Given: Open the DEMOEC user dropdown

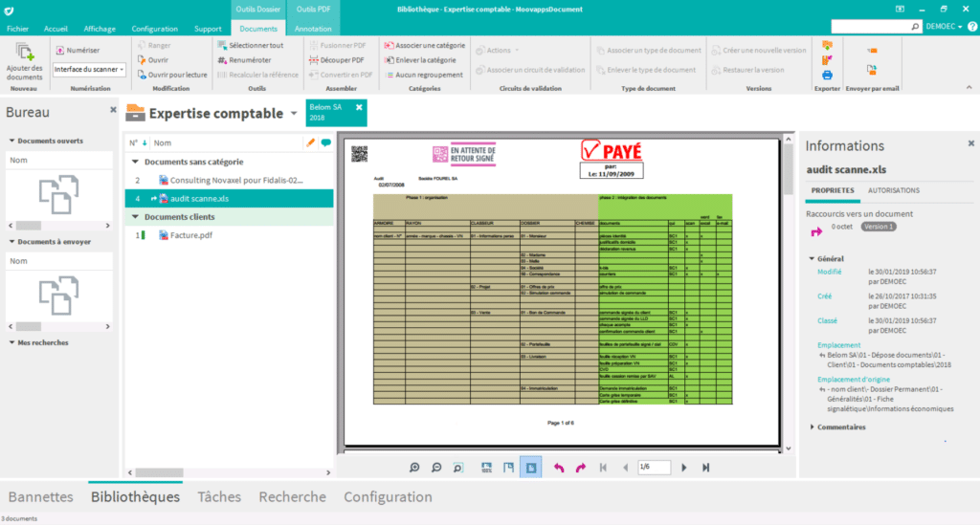Looking at the screenshot, I should (944, 26).
